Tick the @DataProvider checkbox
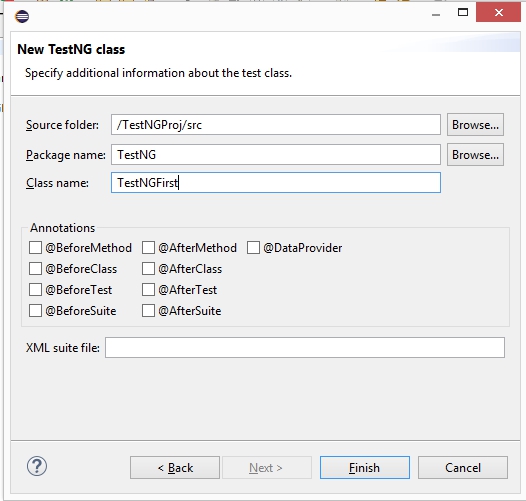The image size is (526, 501). pos(253,248)
